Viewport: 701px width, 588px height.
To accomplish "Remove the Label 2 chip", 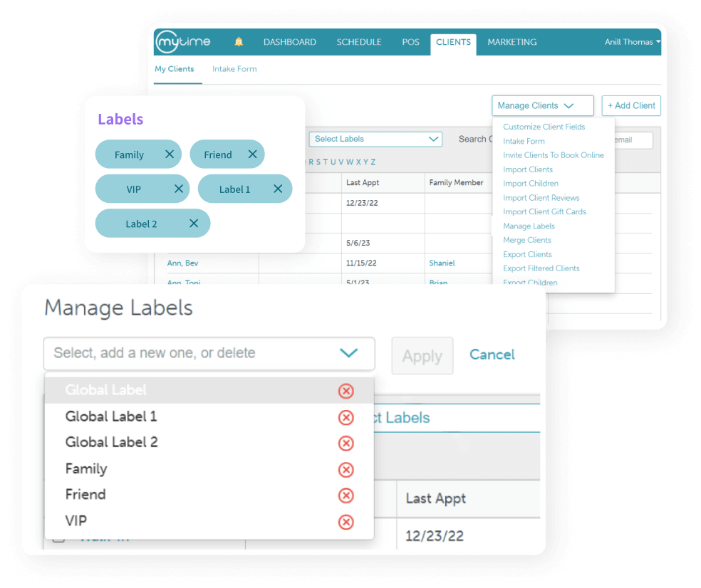I will [x=194, y=223].
